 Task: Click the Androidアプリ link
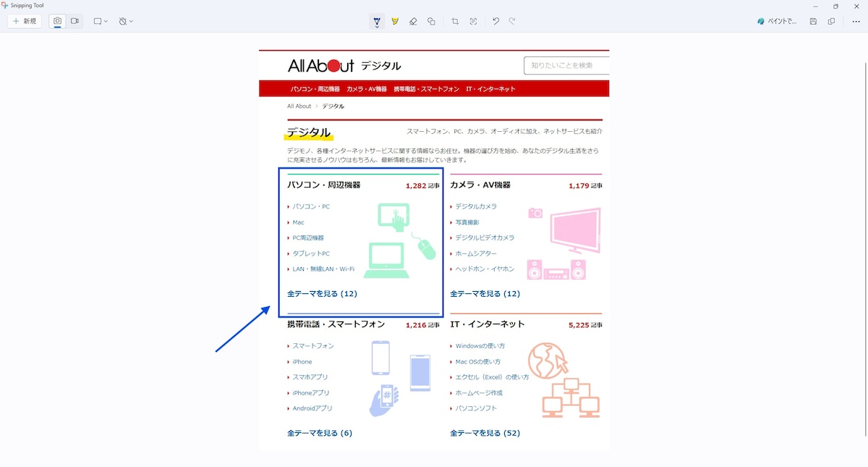coord(312,408)
